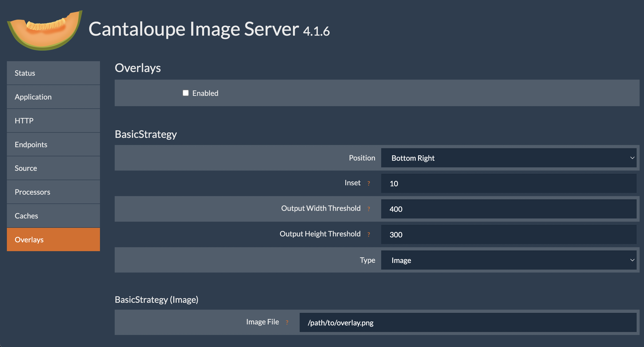Screen dimensions: 644x347
Task: Open the Type dropdown showing Image
Action: tap(509, 260)
